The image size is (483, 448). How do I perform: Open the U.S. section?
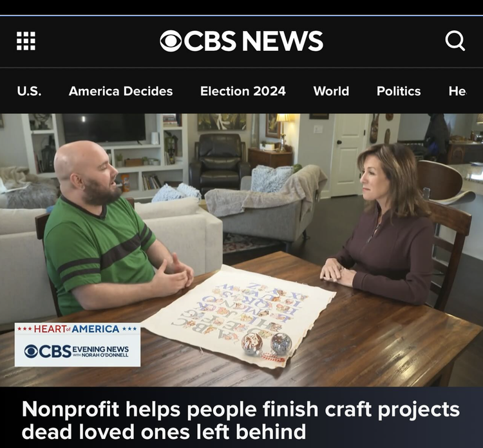tap(29, 91)
